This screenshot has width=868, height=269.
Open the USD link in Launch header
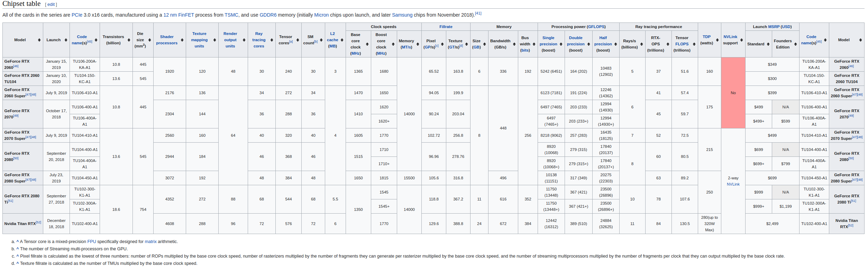786,27
